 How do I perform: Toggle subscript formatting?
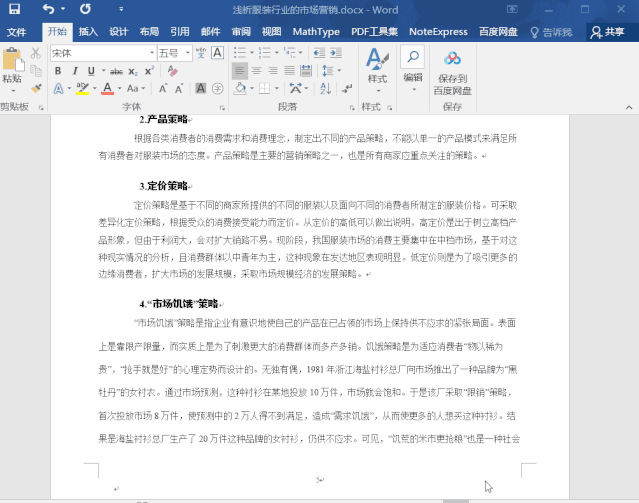click(x=133, y=71)
